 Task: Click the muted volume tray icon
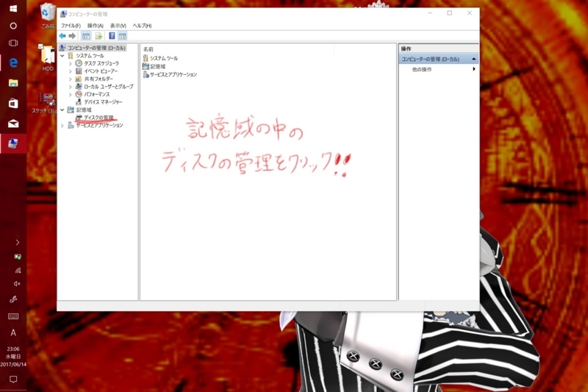tap(17, 284)
